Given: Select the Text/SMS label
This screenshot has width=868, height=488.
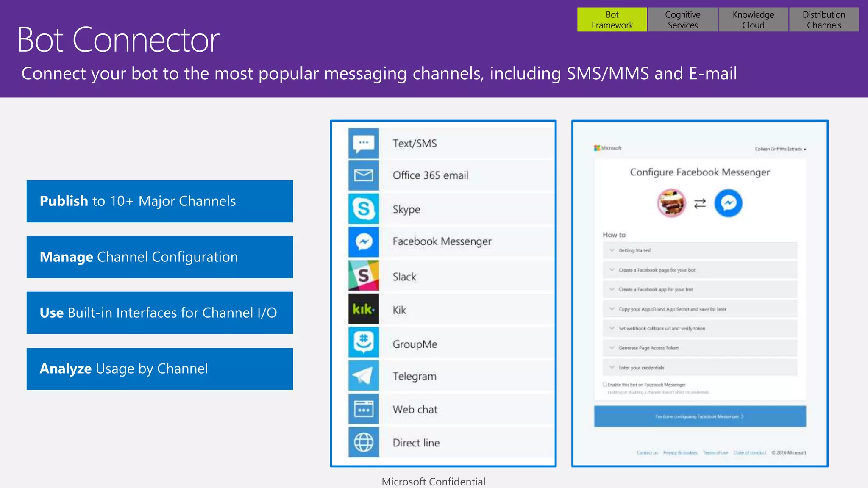Looking at the screenshot, I should click(x=415, y=144).
